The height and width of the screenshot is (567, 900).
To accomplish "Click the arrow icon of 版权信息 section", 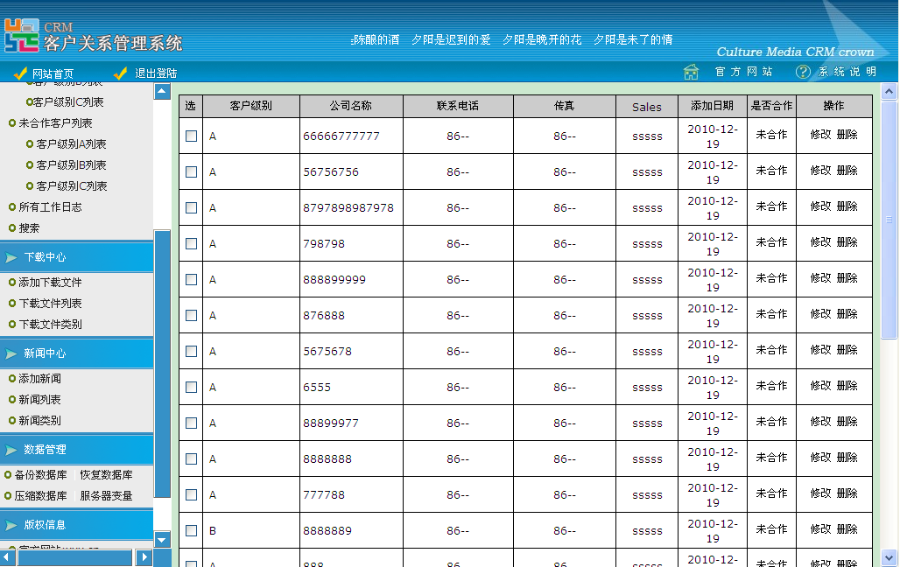I will [x=11, y=525].
